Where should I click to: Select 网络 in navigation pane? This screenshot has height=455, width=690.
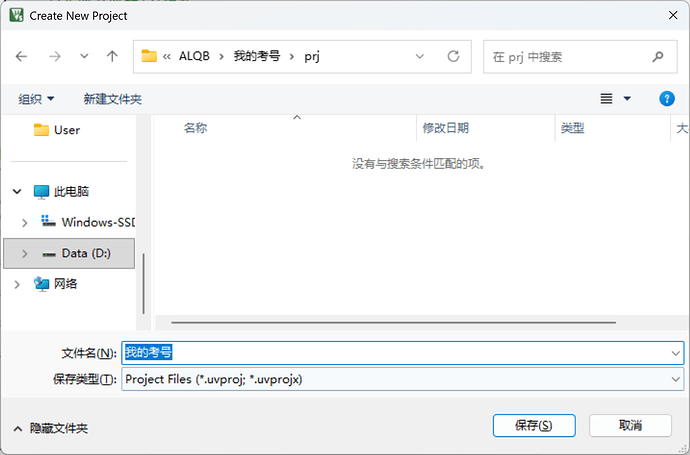click(x=55, y=284)
